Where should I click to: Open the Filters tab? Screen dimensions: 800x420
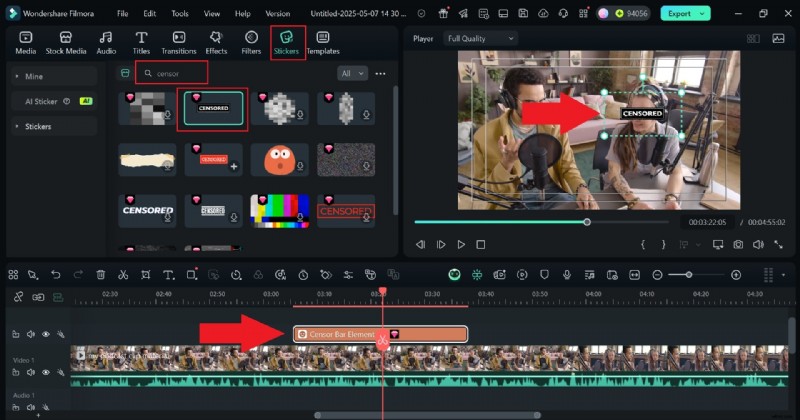251,43
